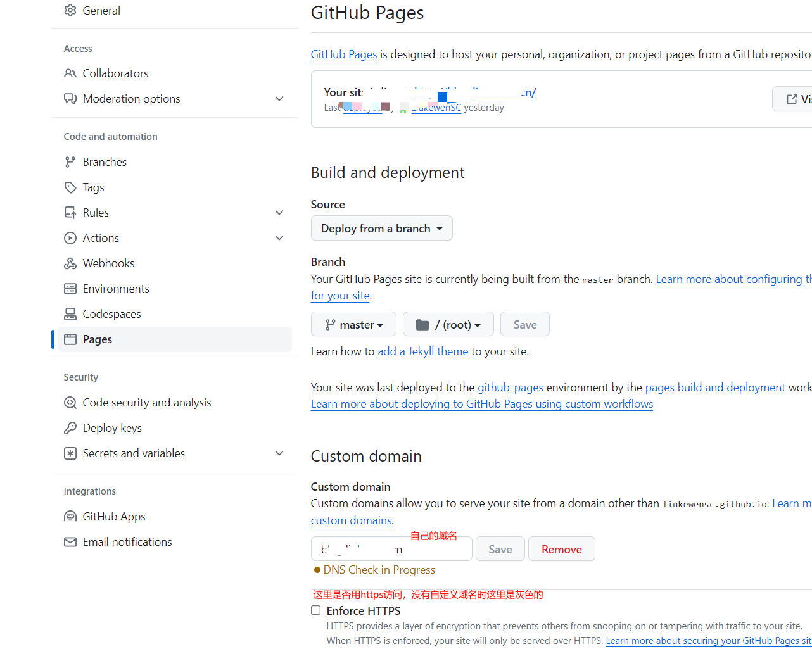
Task: Click DNS Check in Progress status text
Action: [379, 570]
